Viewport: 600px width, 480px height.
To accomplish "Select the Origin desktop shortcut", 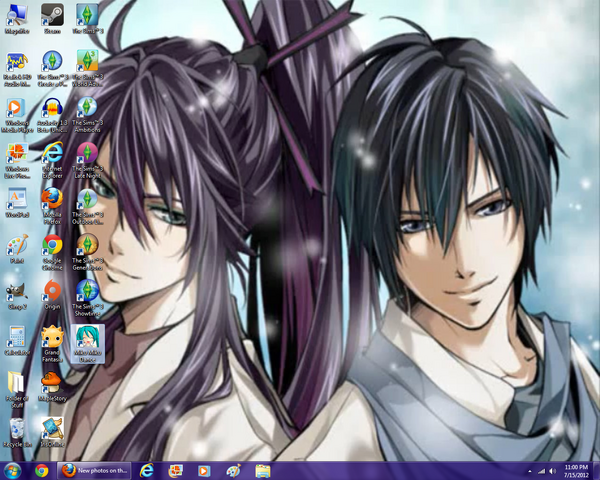I will point(52,295).
